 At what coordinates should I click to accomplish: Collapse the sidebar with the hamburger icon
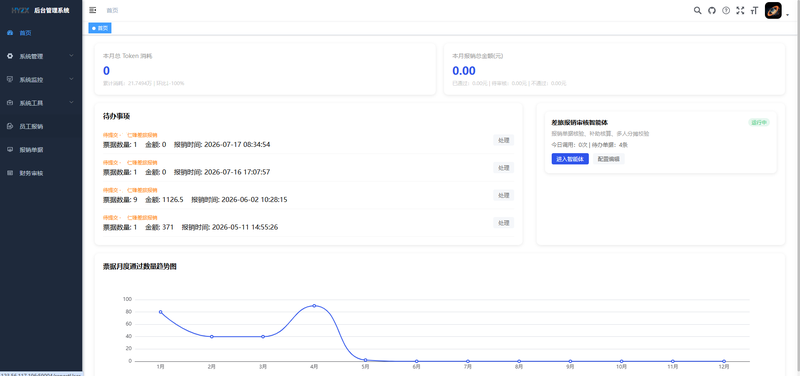(92, 10)
